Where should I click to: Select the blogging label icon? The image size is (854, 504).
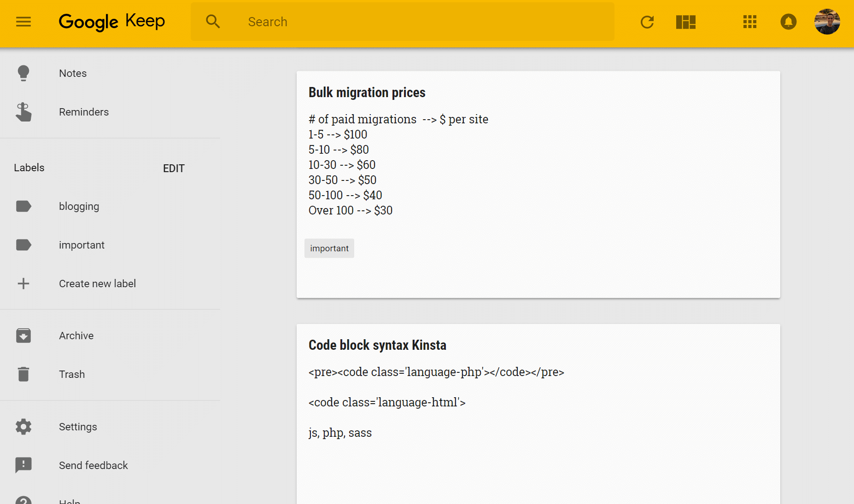pos(23,206)
